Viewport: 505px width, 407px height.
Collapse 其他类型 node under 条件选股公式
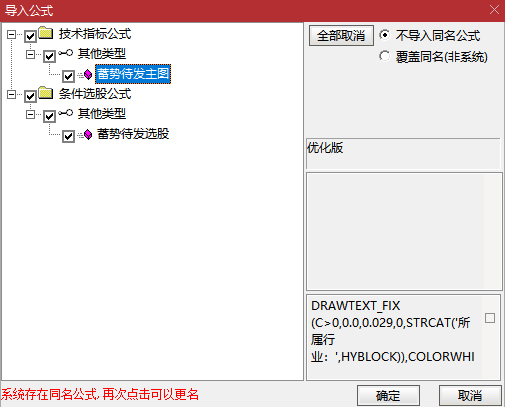pyautogui.click(x=30, y=114)
